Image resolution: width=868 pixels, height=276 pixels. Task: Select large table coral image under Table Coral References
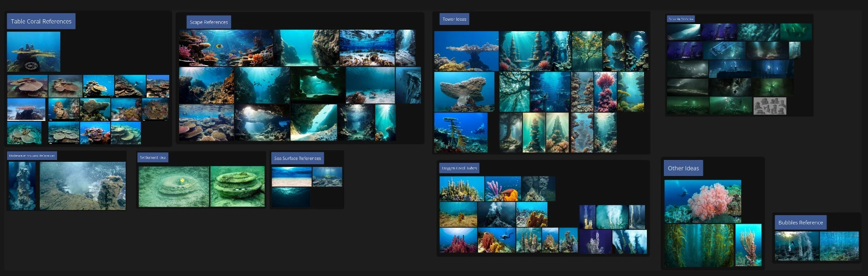pyautogui.click(x=33, y=51)
